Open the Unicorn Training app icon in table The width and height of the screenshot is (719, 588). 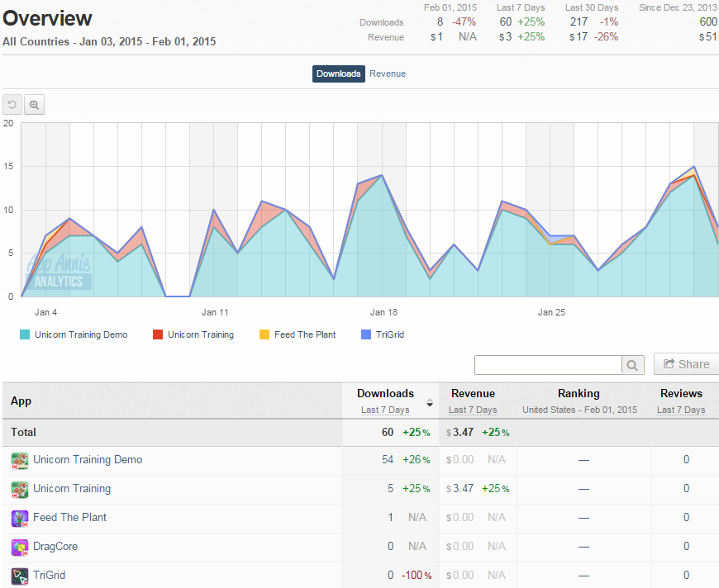click(20, 489)
